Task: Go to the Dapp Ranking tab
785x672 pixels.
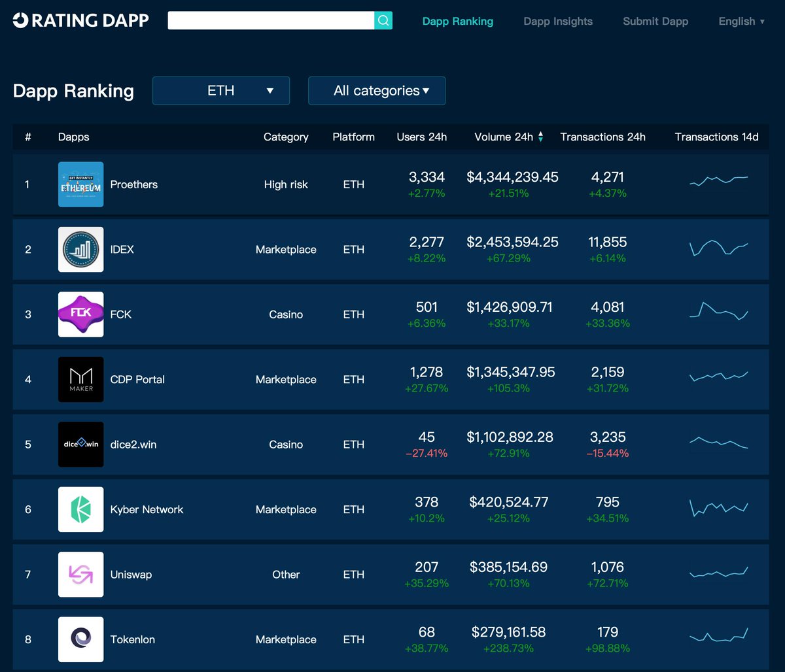Action: (458, 21)
